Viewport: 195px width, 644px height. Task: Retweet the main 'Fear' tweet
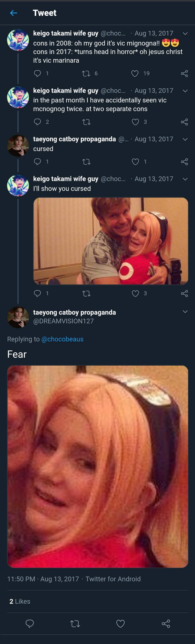tap(75, 624)
